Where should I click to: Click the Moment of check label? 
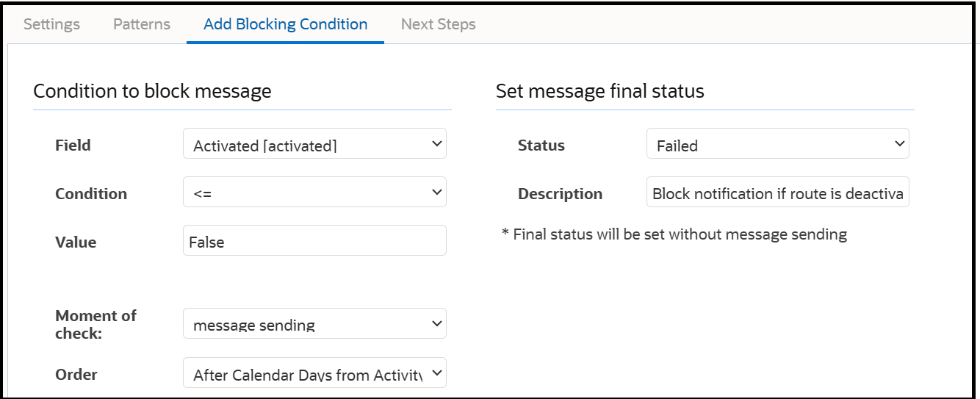(96, 324)
